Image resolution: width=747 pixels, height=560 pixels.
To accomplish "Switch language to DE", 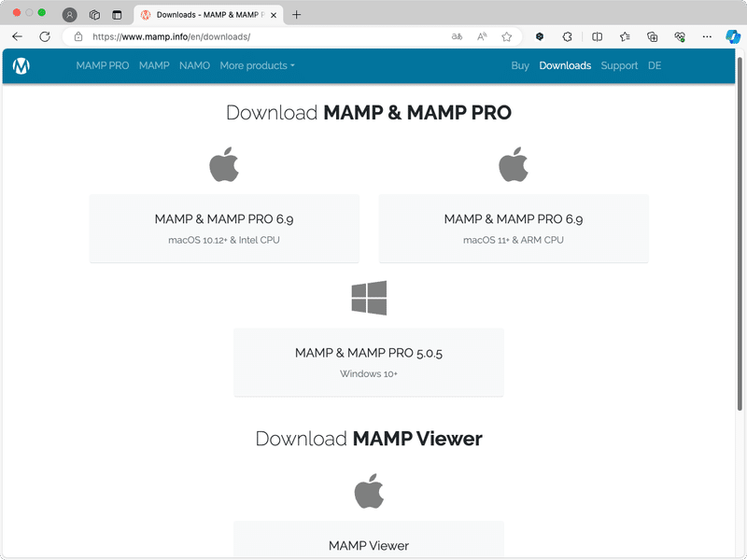I will (x=655, y=65).
